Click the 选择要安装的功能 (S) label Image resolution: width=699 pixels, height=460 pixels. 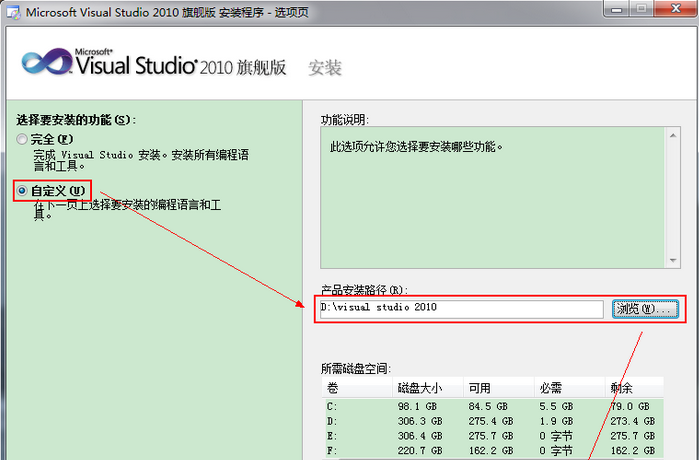pyautogui.click(x=76, y=120)
